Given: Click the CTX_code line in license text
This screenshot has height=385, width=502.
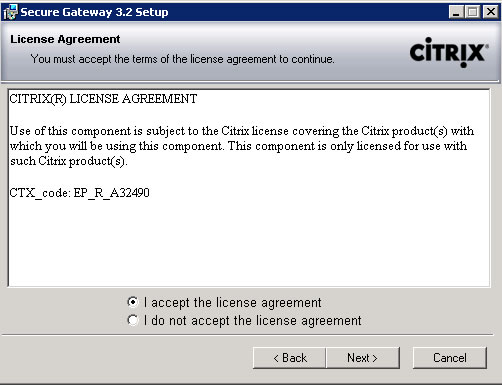Looking at the screenshot, I should pyautogui.click(x=79, y=193).
